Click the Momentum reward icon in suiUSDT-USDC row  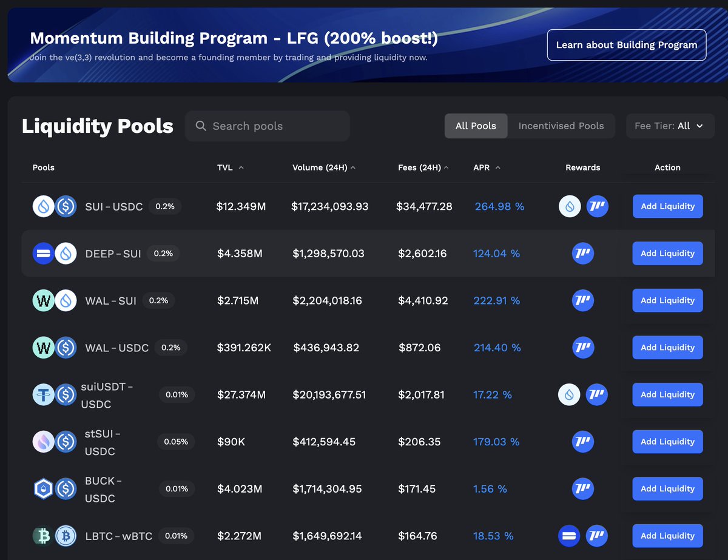[597, 394]
